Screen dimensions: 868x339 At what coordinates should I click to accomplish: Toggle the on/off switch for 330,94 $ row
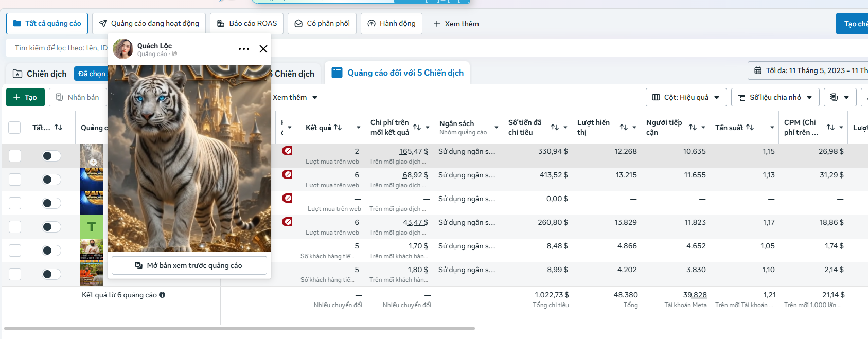tap(51, 156)
